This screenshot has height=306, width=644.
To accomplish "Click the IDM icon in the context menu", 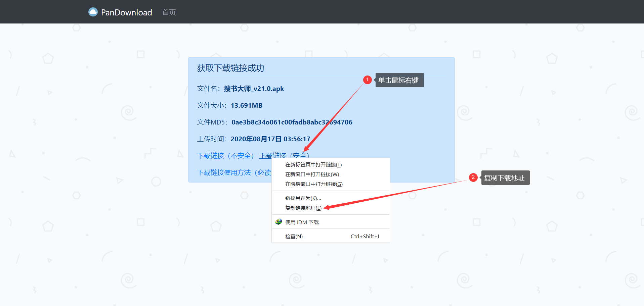I will pyautogui.click(x=278, y=221).
